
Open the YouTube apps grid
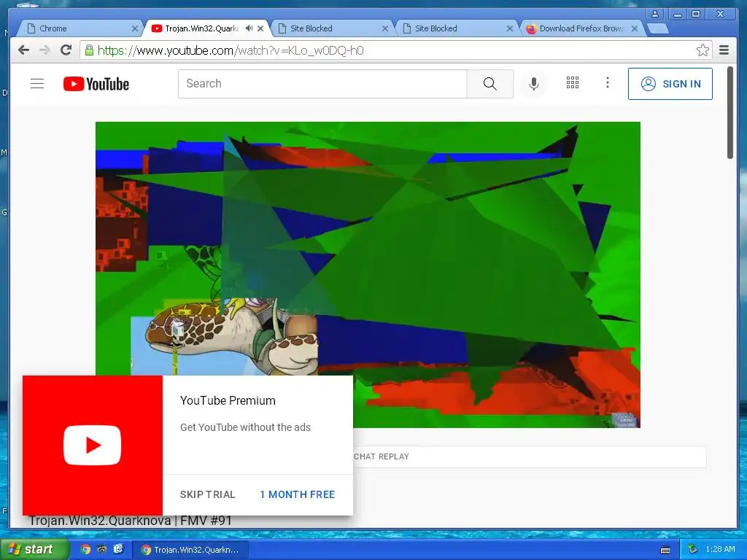tap(573, 83)
